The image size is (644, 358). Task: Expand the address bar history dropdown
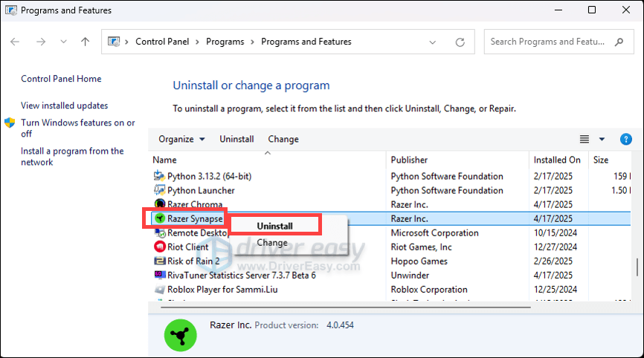pos(434,42)
